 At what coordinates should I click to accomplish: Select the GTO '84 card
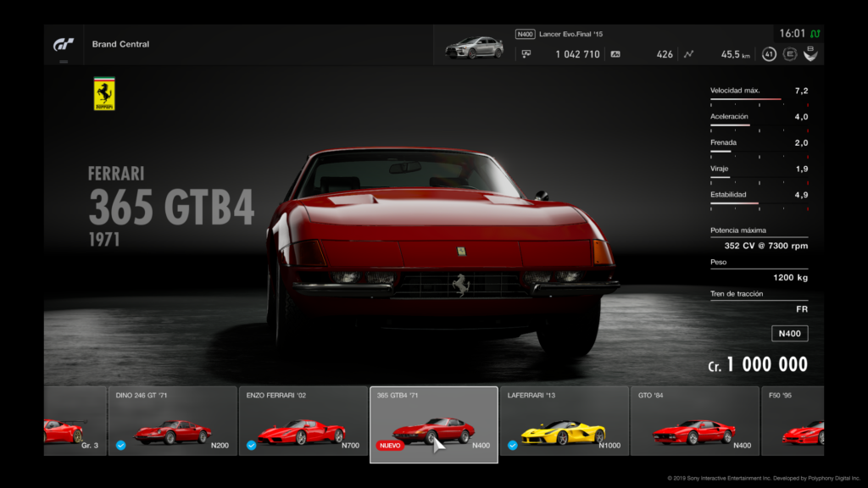click(x=695, y=421)
